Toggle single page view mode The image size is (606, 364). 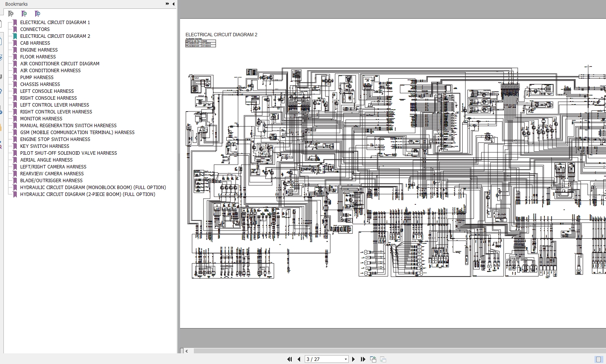point(599,359)
